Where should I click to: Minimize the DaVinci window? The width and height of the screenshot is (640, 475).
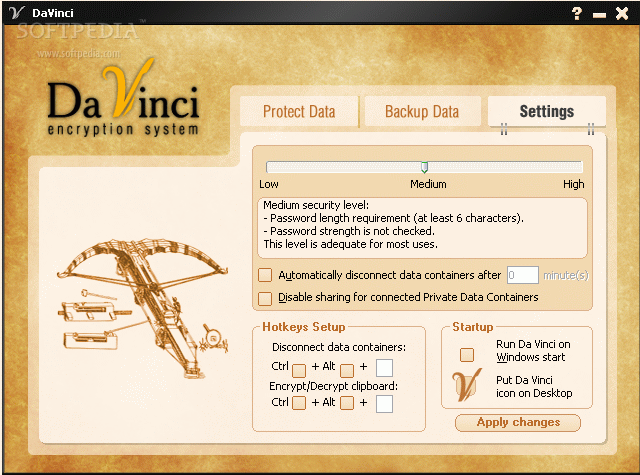coord(599,15)
